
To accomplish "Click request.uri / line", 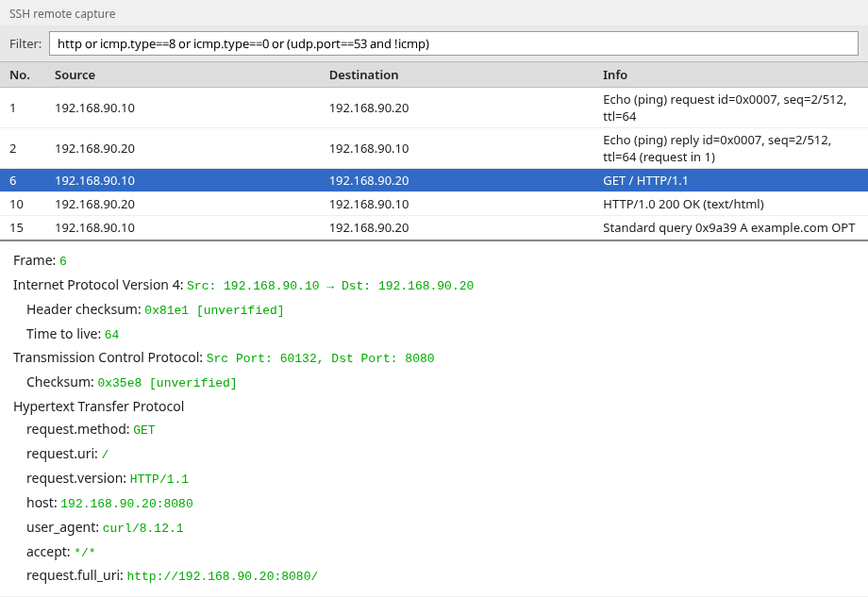I will 68,454.
